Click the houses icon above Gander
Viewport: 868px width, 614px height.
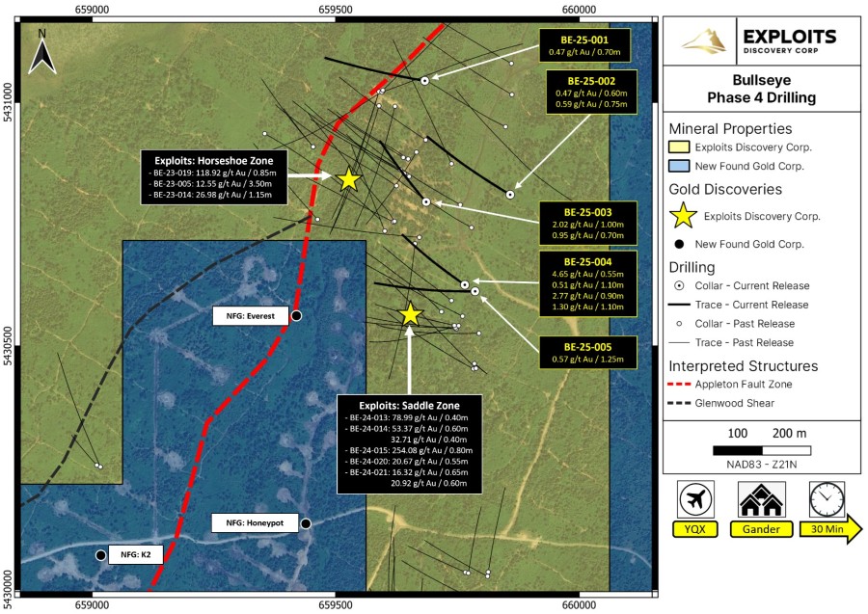click(x=761, y=499)
